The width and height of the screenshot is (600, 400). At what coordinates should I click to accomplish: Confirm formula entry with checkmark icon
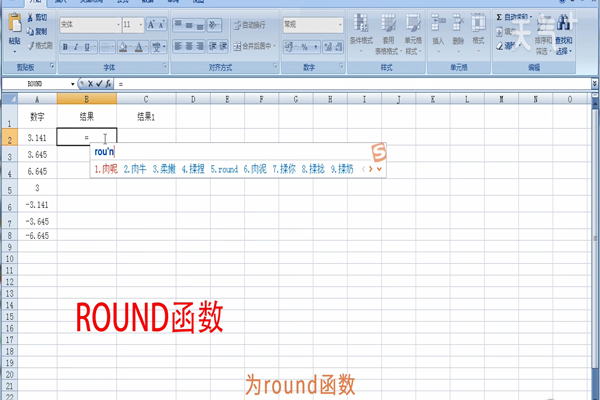point(99,83)
